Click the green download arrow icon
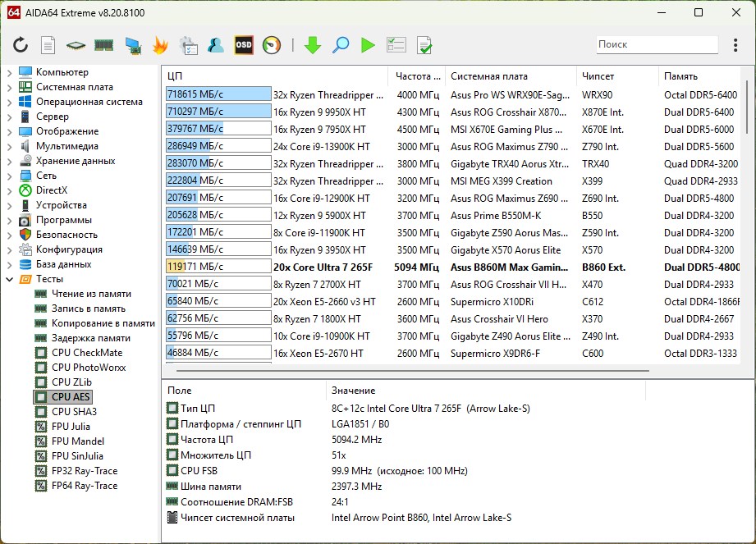Screen dimensions: 756x544 tap(312, 45)
